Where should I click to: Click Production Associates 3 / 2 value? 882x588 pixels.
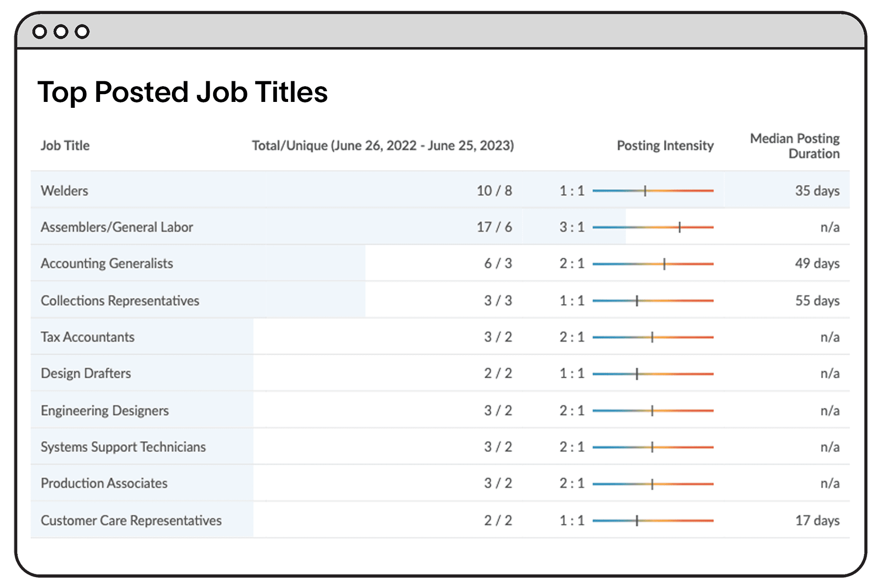coord(498,483)
